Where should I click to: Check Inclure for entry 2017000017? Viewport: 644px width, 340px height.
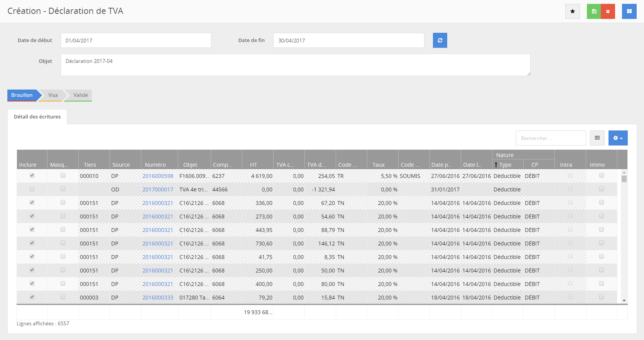coord(32,189)
